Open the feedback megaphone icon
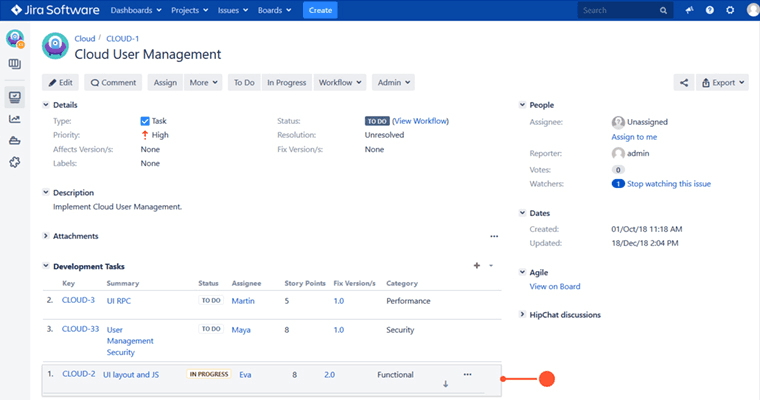760x400 pixels. 689,10
